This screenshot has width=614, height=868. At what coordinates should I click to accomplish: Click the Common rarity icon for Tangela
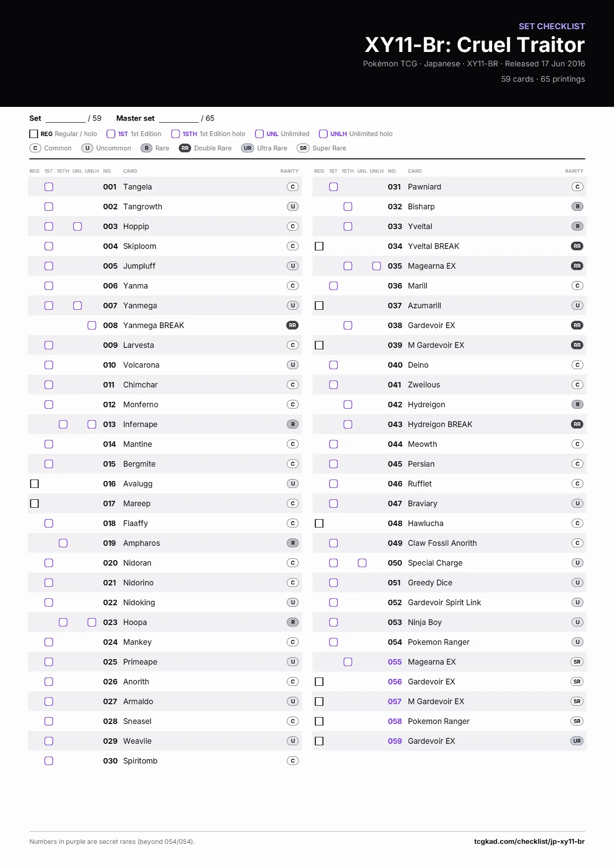[293, 187]
